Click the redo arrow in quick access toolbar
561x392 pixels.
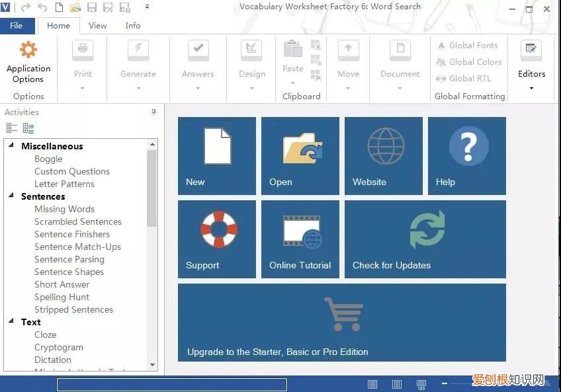coord(26,7)
